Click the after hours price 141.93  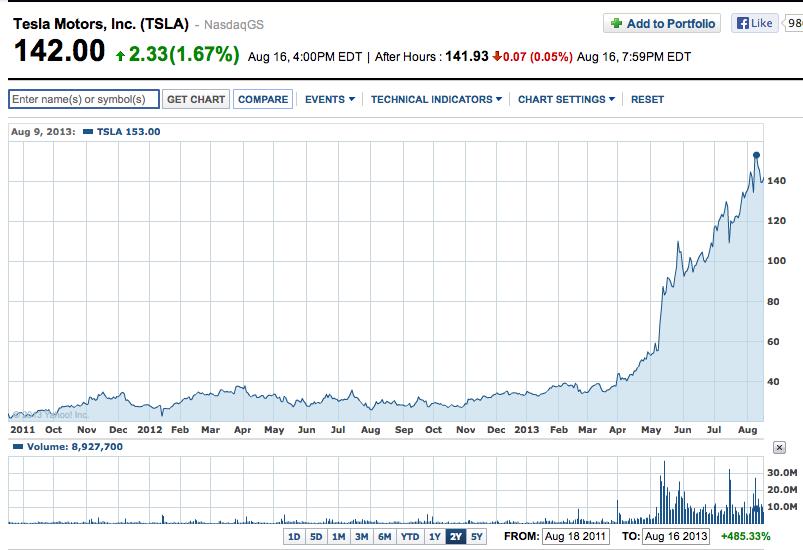pos(467,56)
